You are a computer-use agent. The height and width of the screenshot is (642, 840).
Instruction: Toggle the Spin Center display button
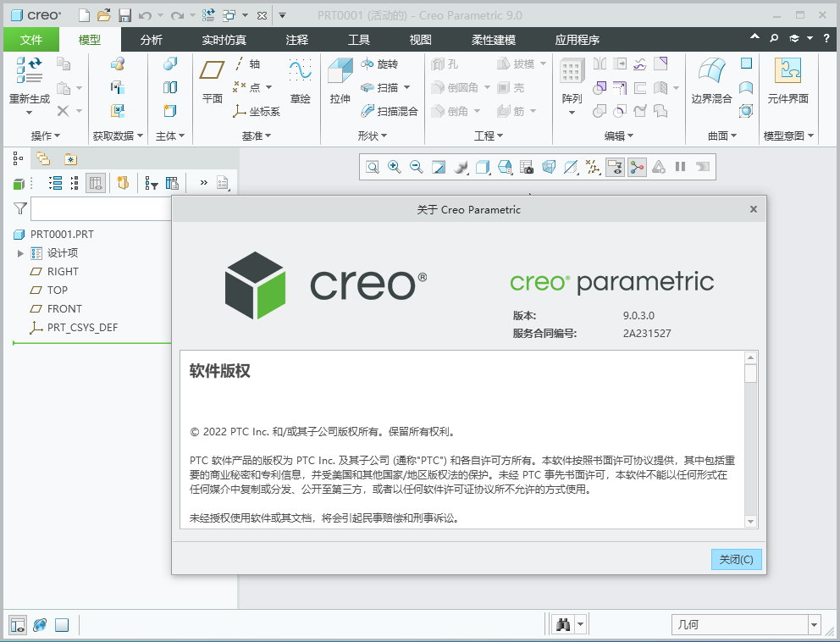click(x=637, y=167)
